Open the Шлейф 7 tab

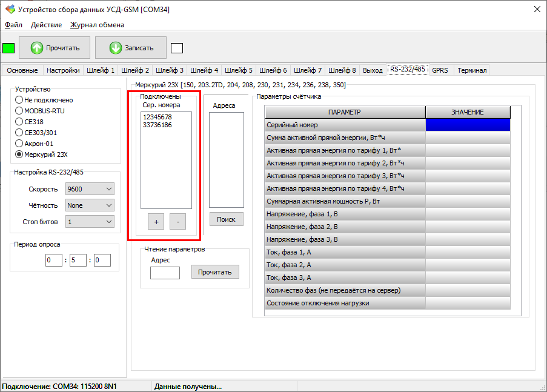308,70
